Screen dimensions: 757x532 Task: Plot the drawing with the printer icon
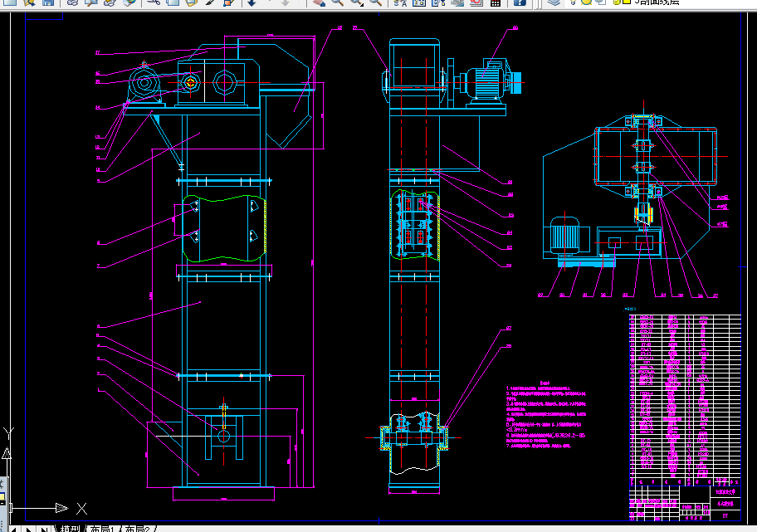pos(72,2)
